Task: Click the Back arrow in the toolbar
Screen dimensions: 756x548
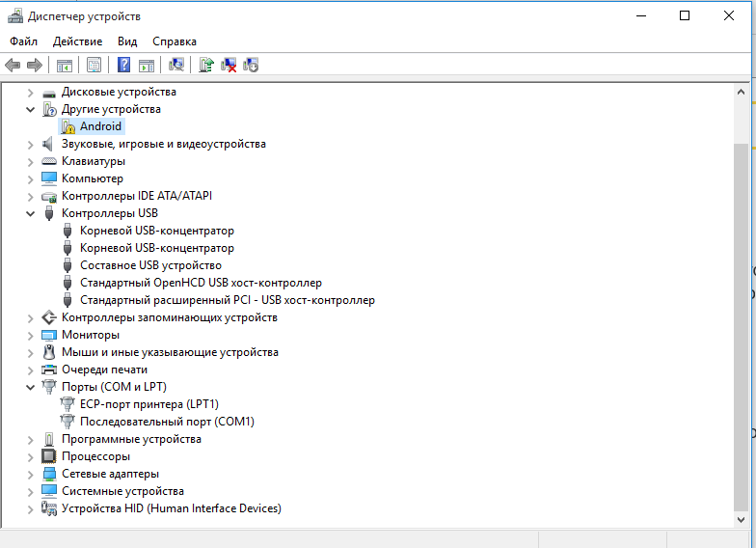Action: [13, 65]
